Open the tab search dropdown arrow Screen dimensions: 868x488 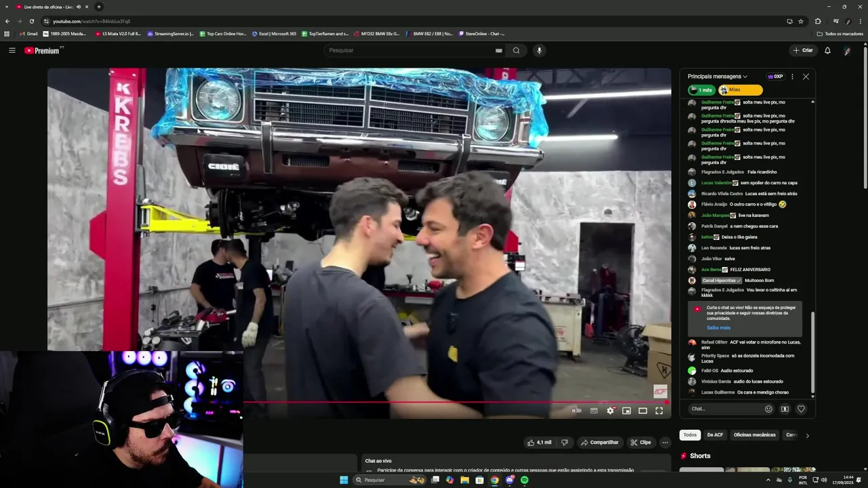(x=7, y=7)
